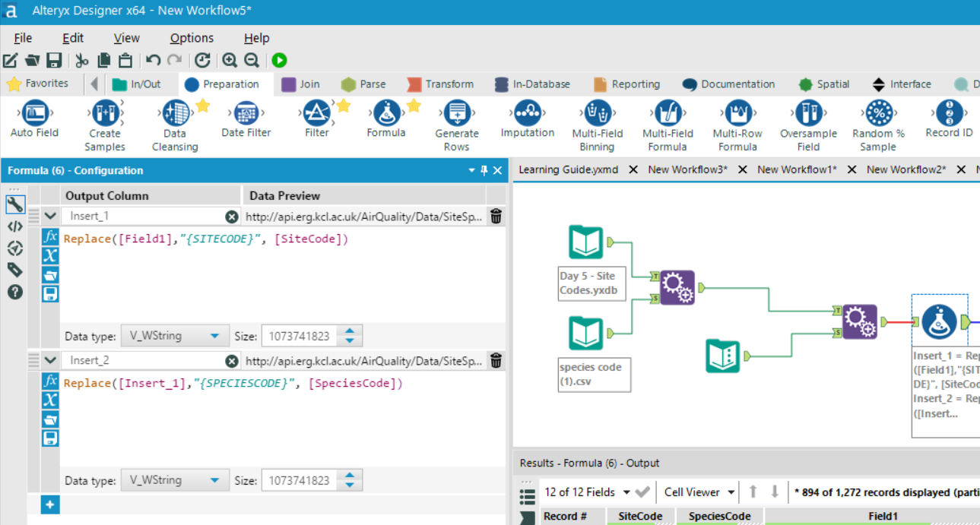Click the Formula tool node on canvas

coord(939,321)
